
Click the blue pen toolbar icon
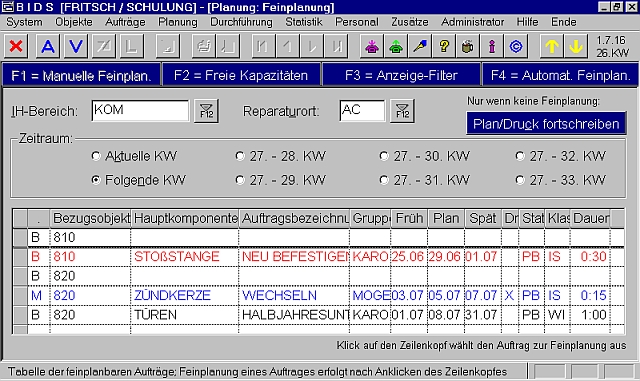point(420,46)
